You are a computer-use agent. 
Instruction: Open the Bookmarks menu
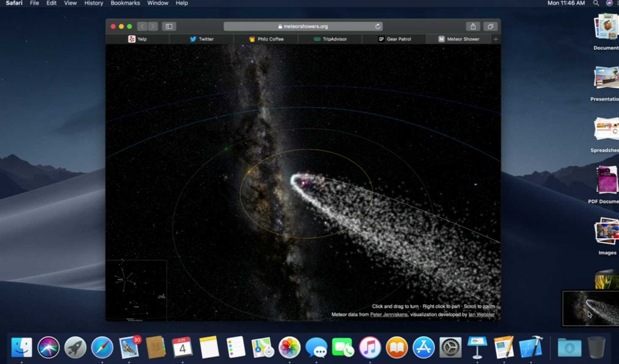pyautogui.click(x=125, y=3)
